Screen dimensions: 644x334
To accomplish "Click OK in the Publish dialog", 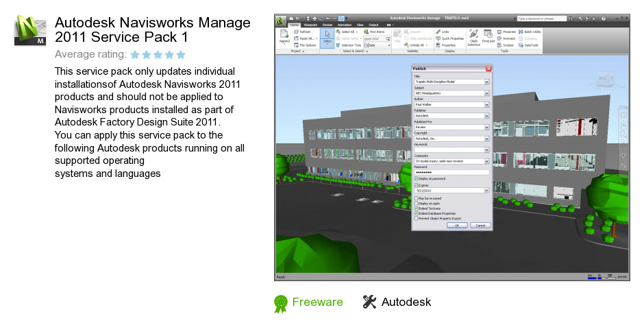I will tap(457, 226).
